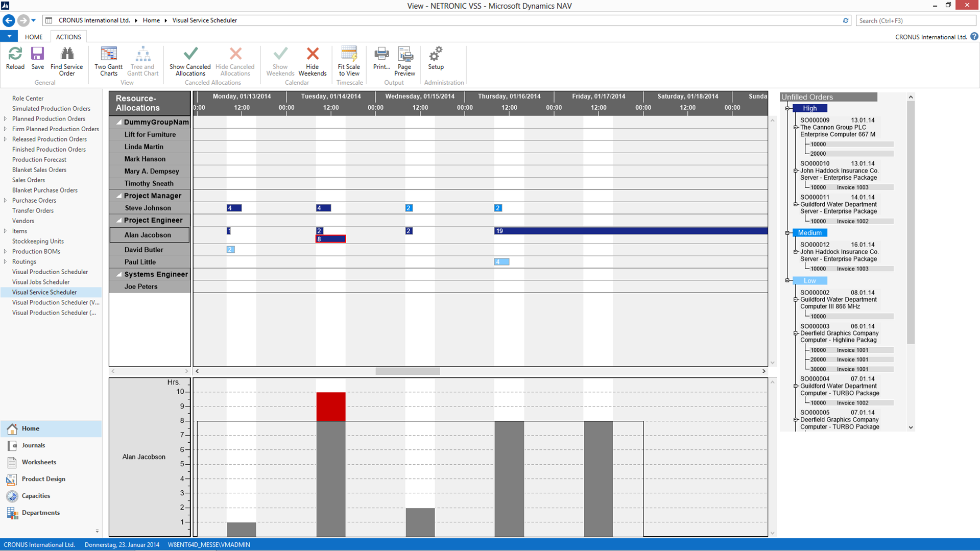Switch to Two Gantt Charts view
980x551 pixels.
[x=108, y=61]
